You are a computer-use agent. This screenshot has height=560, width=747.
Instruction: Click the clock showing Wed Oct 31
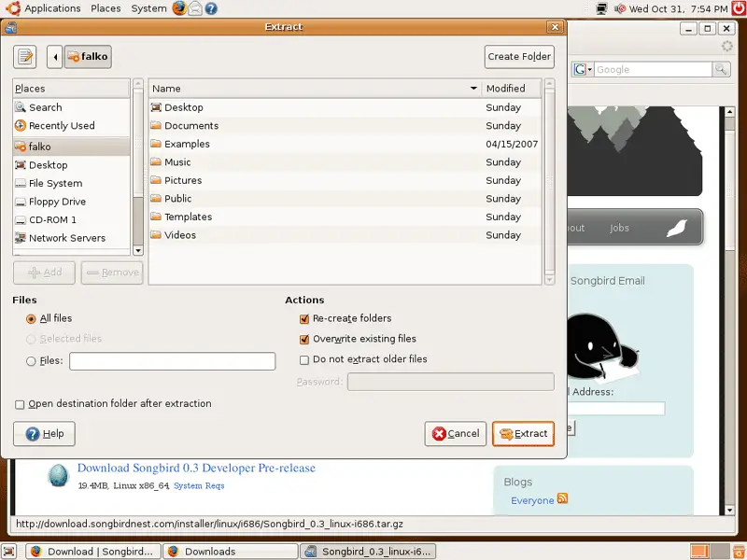679,8
